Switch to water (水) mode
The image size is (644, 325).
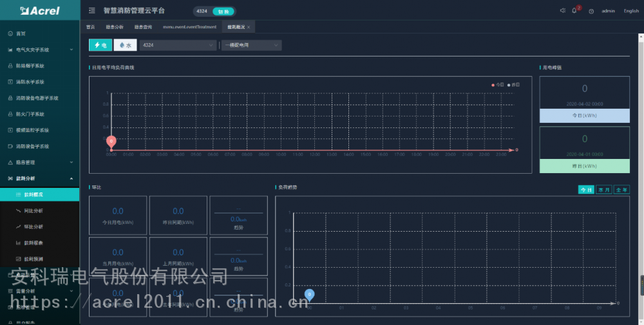[125, 45]
